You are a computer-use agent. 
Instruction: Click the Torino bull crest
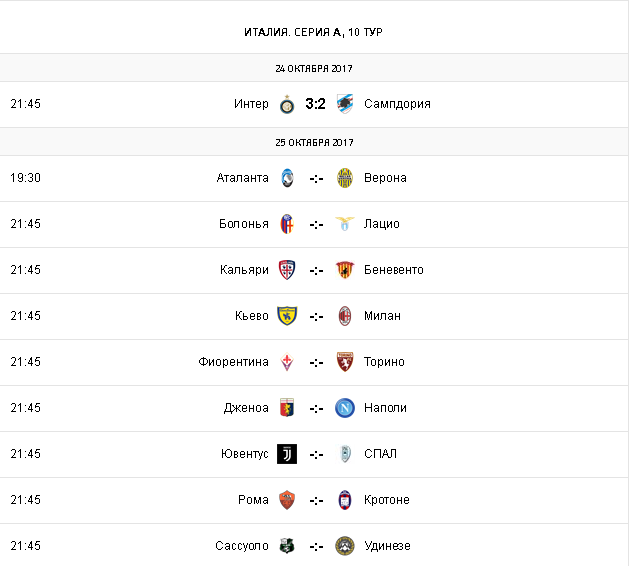pos(345,362)
